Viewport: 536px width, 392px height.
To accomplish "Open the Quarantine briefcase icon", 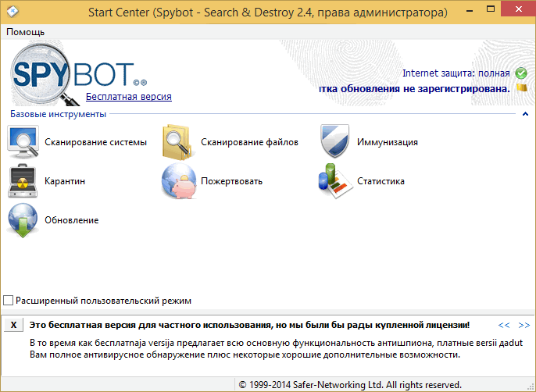I will [23, 181].
